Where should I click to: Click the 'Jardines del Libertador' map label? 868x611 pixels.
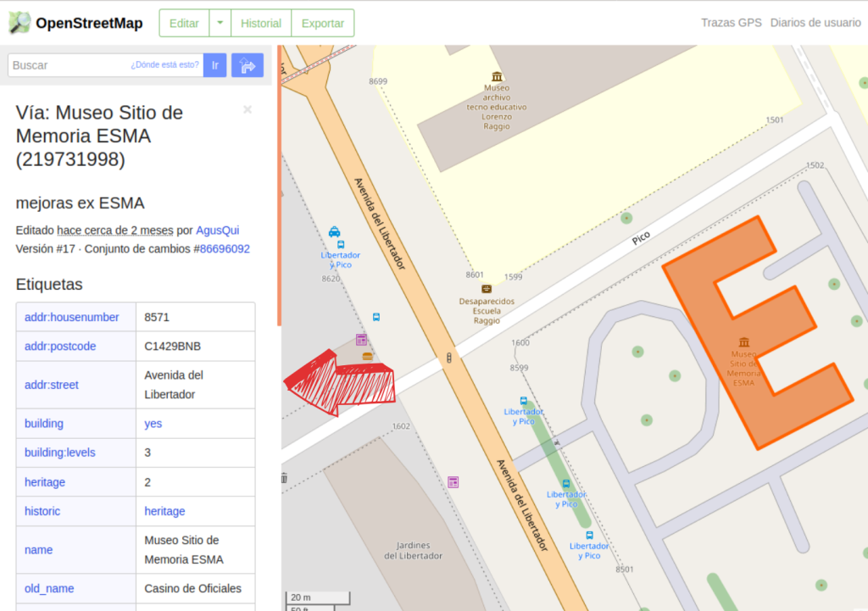[x=413, y=551]
